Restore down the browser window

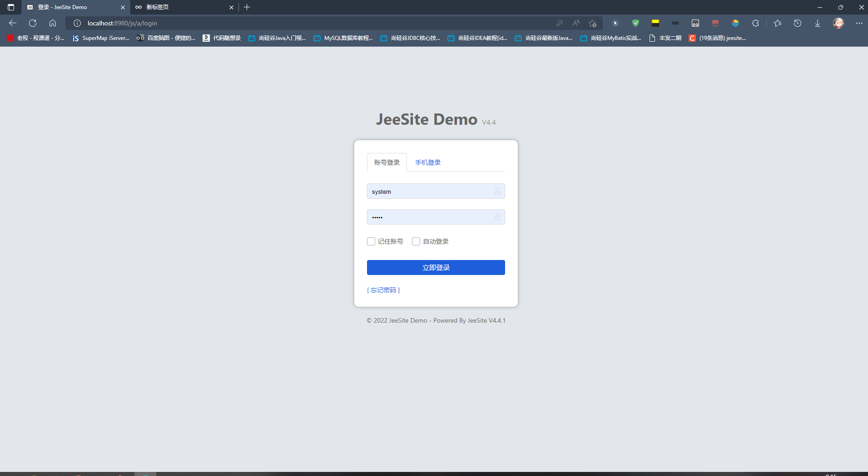(840, 7)
